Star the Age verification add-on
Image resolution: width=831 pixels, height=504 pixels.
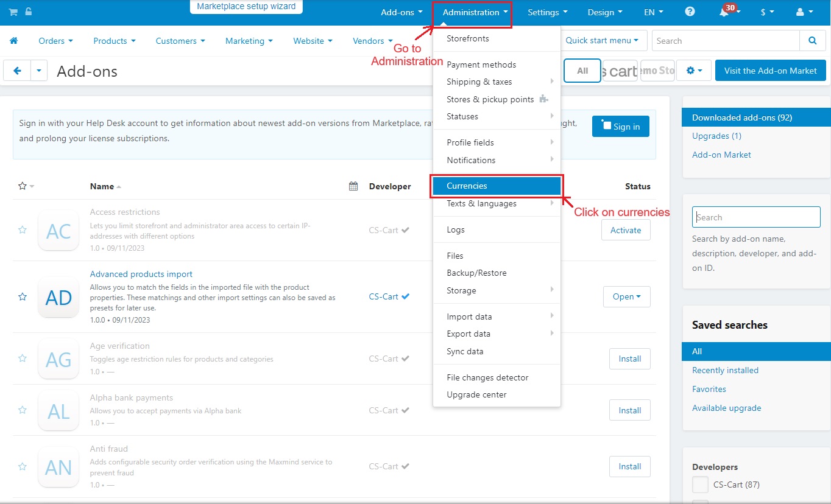pos(23,359)
